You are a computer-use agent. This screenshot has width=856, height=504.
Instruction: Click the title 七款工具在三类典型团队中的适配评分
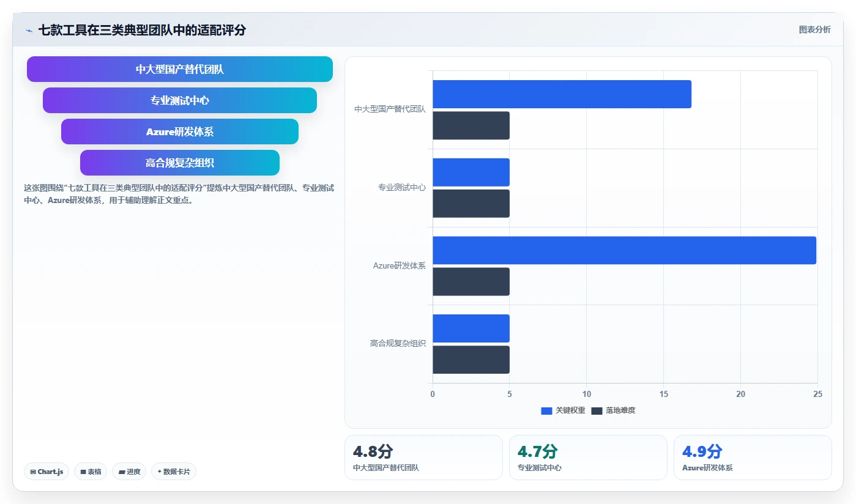click(x=142, y=30)
